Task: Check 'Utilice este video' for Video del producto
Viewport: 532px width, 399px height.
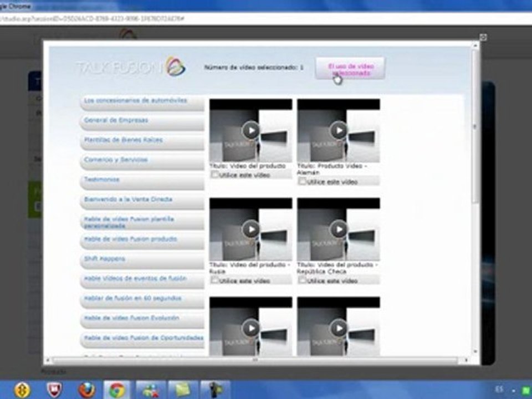Action: pos(215,175)
